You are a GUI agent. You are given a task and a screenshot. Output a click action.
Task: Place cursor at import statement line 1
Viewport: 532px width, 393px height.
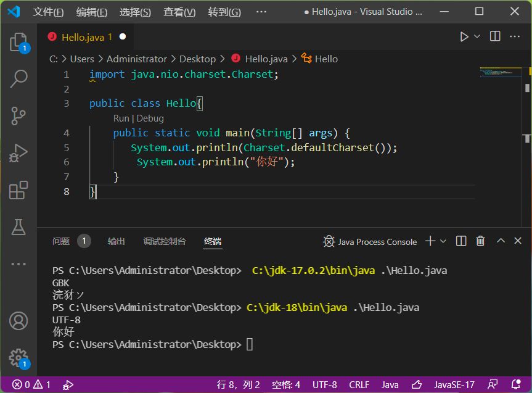pyautogui.click(x=184, y=75)
